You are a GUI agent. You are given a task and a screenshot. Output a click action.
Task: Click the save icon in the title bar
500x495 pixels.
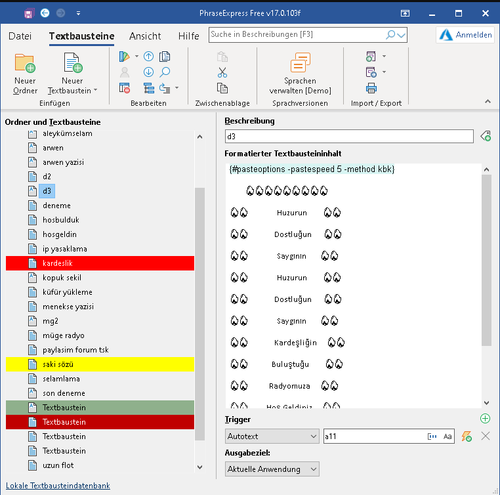coord(29,13)
